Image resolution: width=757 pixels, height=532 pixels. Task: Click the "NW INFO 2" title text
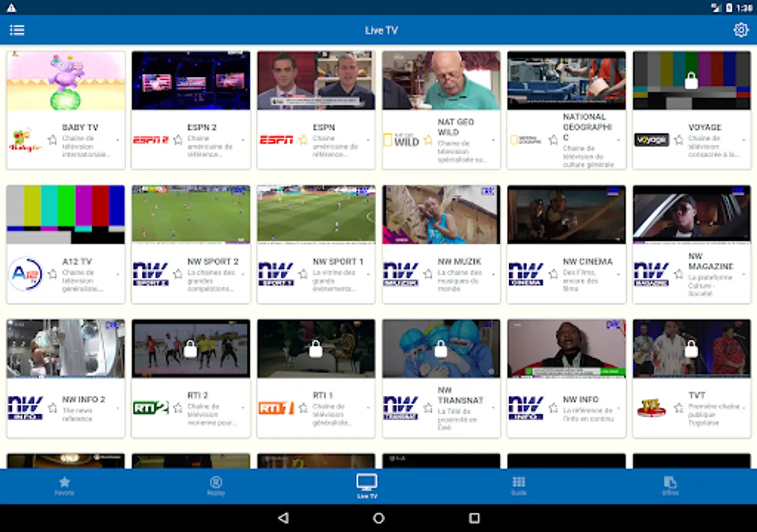pyautogui.click(x=84, y=400)
